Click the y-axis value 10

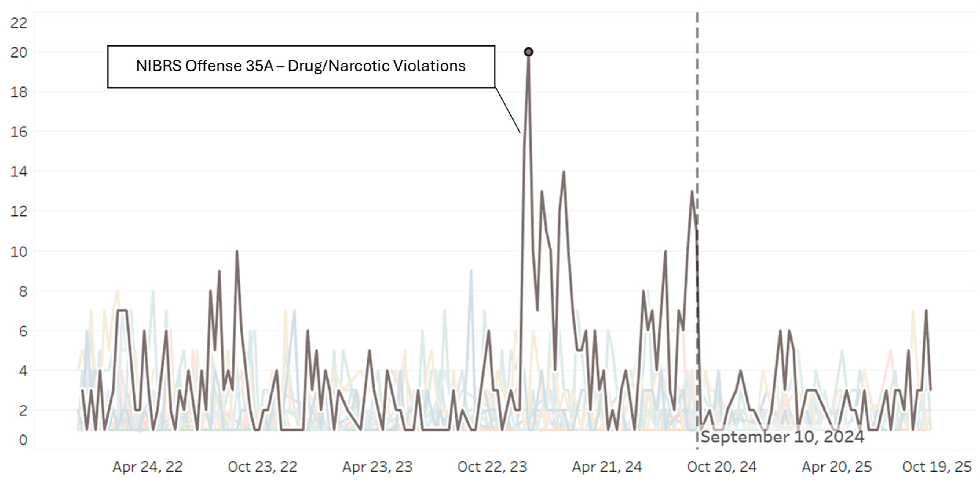(19, 251)
